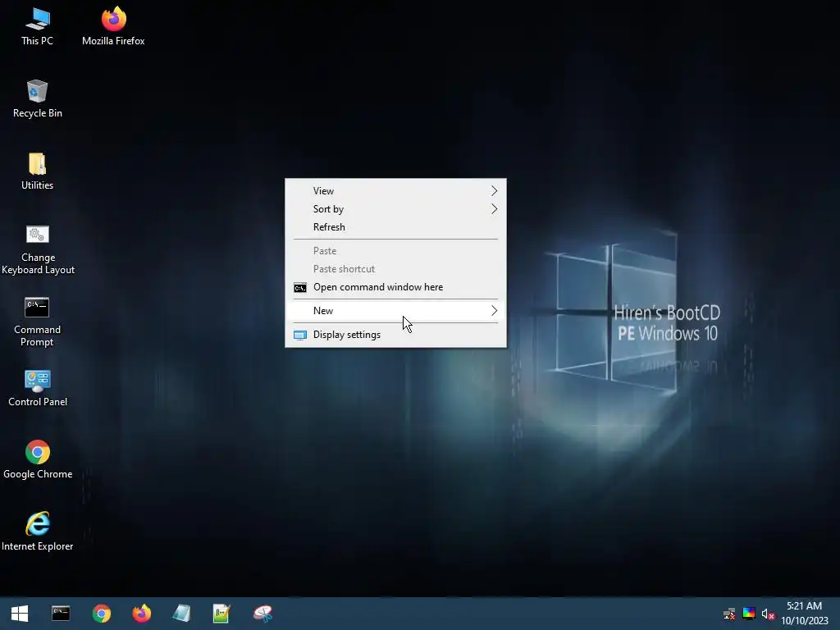Image resolution: width=840 pixels, height=630 pixels.
Task: Open the scissors snipping tool in the taskbar
Action: (262, 614)
